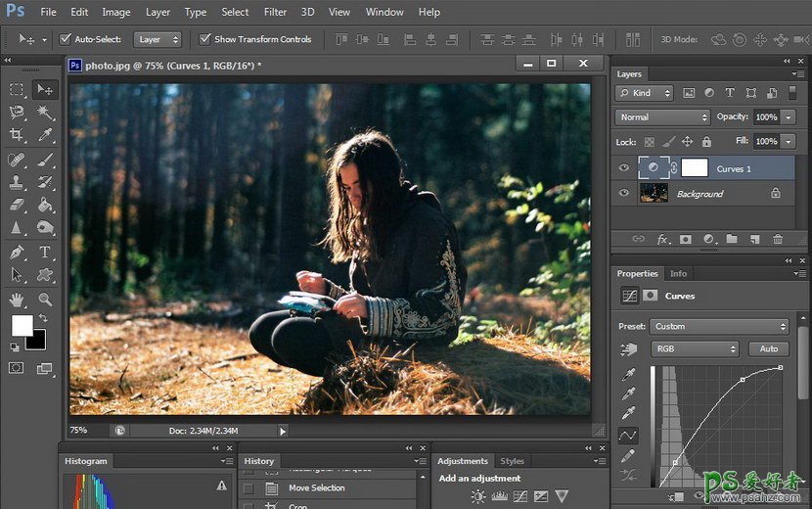Toggle Show Transform Controls checkbox
The height and width of the screenshot is (509, 812).
[x=205, y=39]
